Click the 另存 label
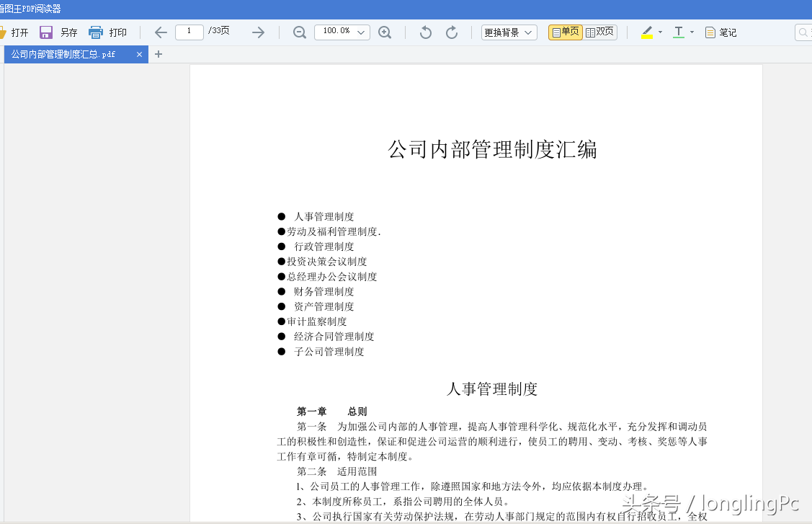812x524 pixels. (68, 32)
